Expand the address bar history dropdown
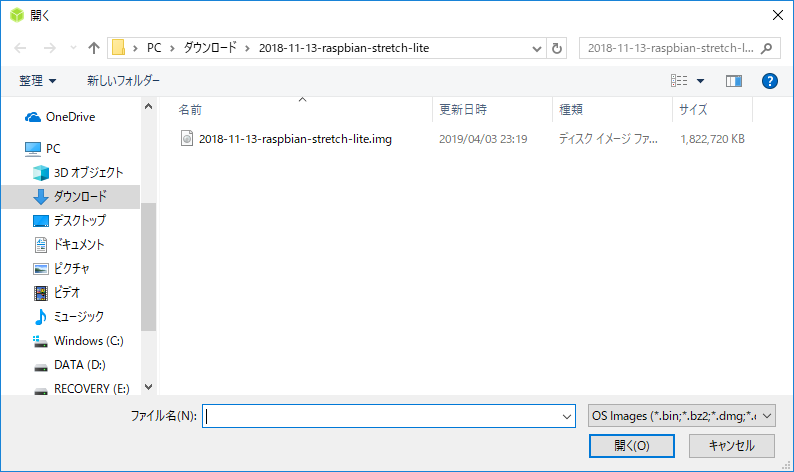 [537, 49]
